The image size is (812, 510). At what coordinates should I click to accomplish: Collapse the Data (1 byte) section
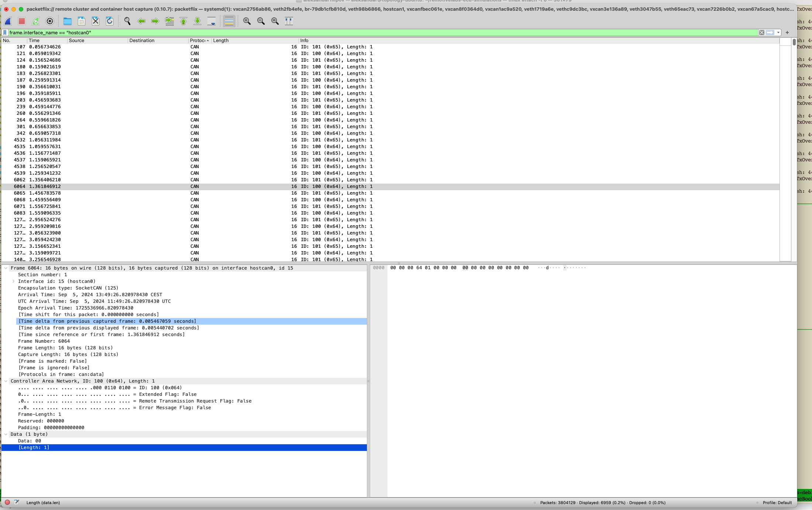click(6, 434)
